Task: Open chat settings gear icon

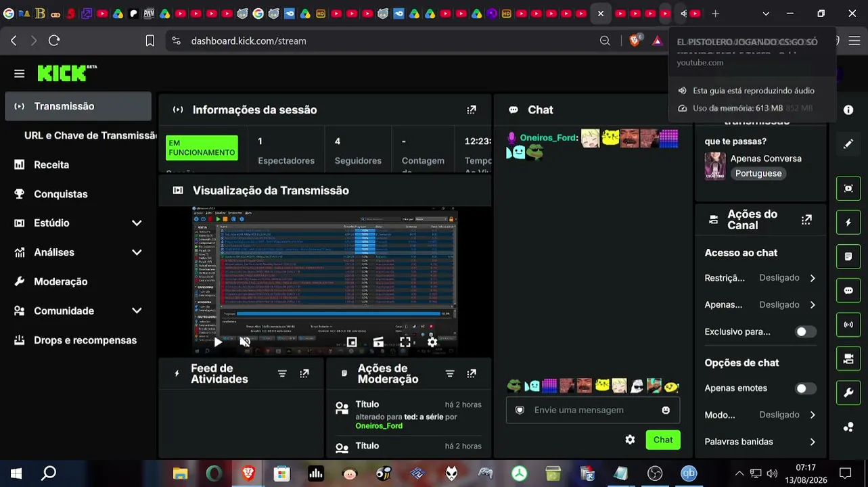Action: tap(630, 440)
